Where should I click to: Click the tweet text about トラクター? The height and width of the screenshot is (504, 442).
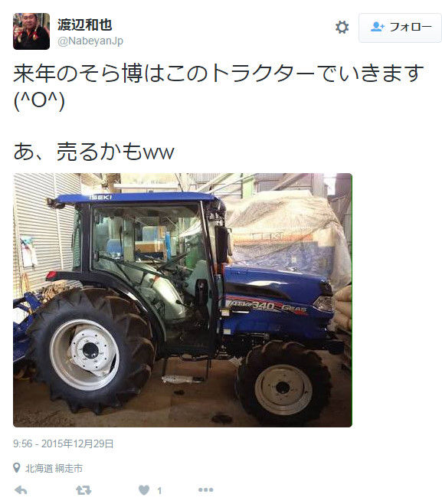click(218, 74)
